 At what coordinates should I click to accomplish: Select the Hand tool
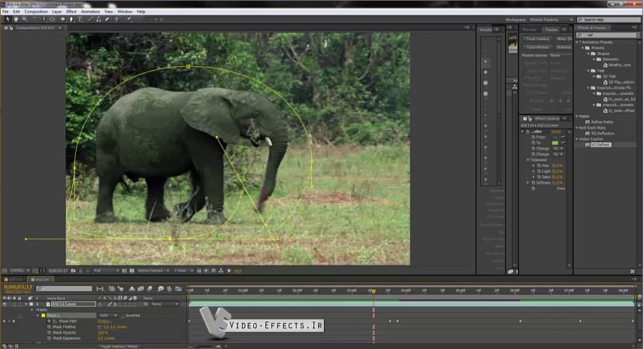(x=16, y=20)
